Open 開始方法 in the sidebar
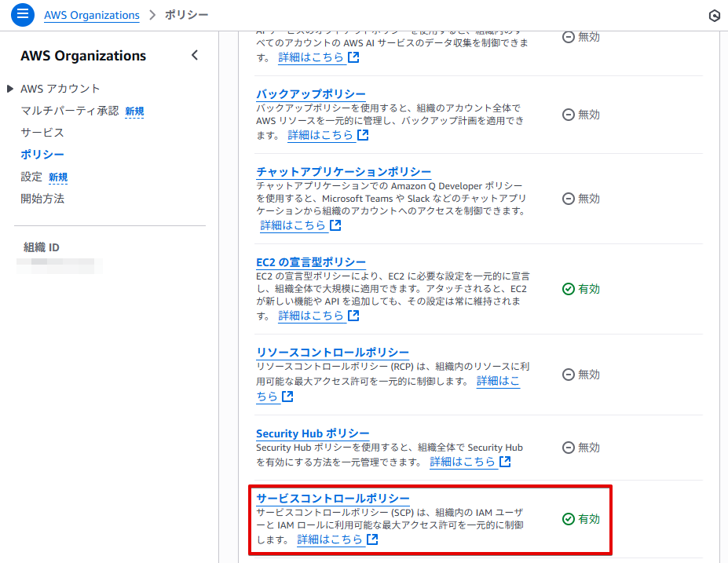 42,199
